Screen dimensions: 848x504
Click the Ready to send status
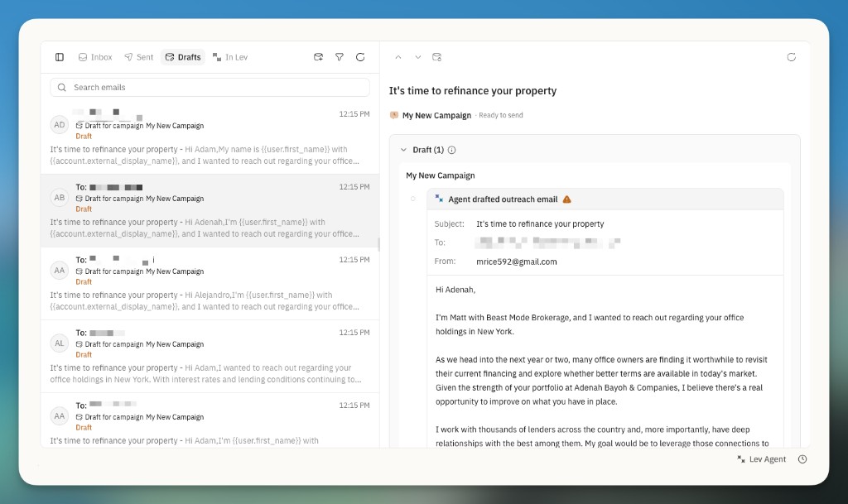501,115
